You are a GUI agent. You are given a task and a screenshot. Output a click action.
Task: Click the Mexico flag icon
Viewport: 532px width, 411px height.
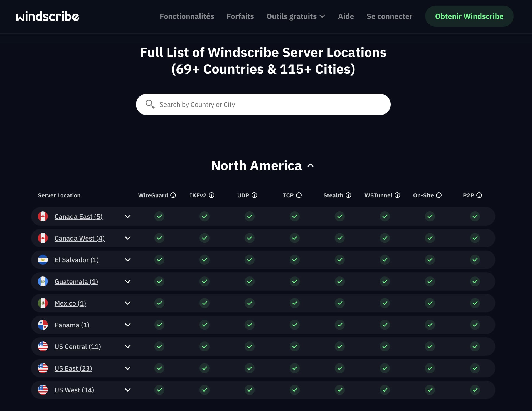43,303
